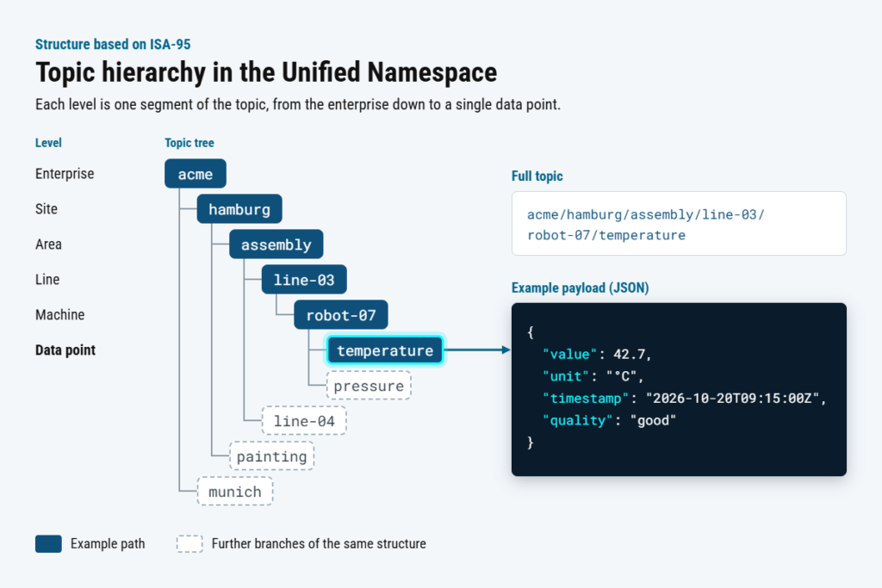Click the Example payload JSON code block

point(679,390)
